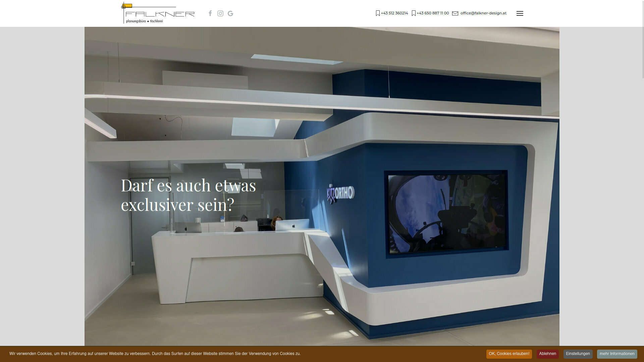The image size is (644, 362).
Task: Open mehr Informationen about cookies
Action: pyautogui.click(x=617, y=354)
